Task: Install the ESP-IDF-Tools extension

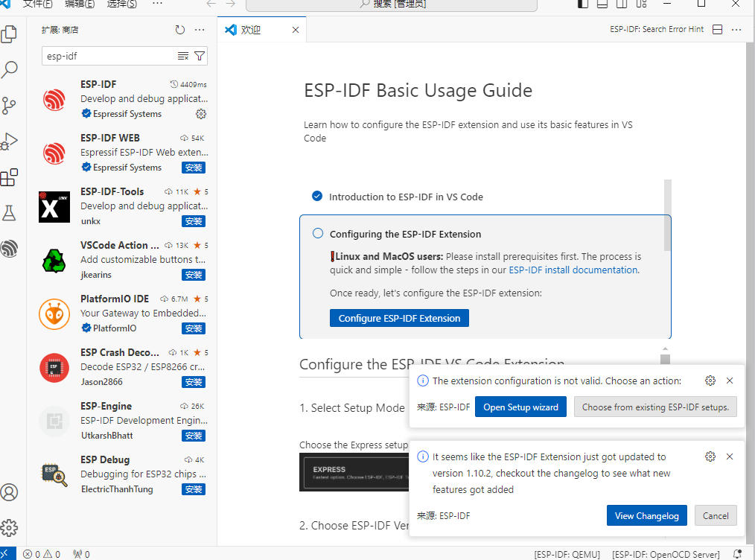Action: pyautogui.click(x=194, y=221)
